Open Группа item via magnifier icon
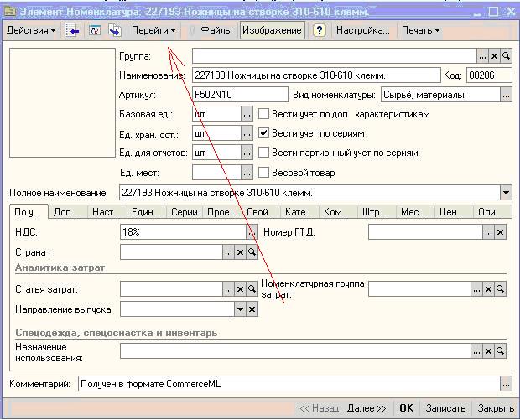 (x=506, y=56)
